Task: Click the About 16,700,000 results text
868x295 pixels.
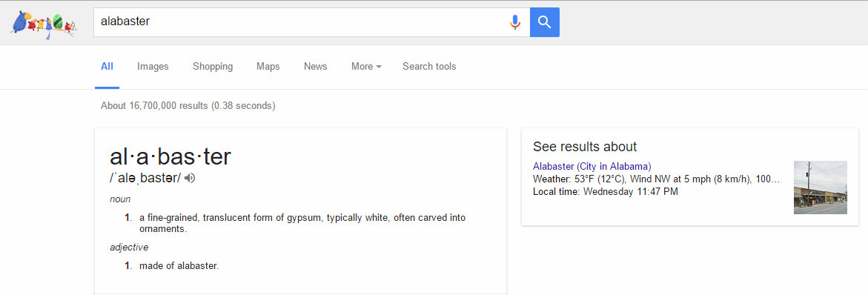Action: [x=188, y=105]
